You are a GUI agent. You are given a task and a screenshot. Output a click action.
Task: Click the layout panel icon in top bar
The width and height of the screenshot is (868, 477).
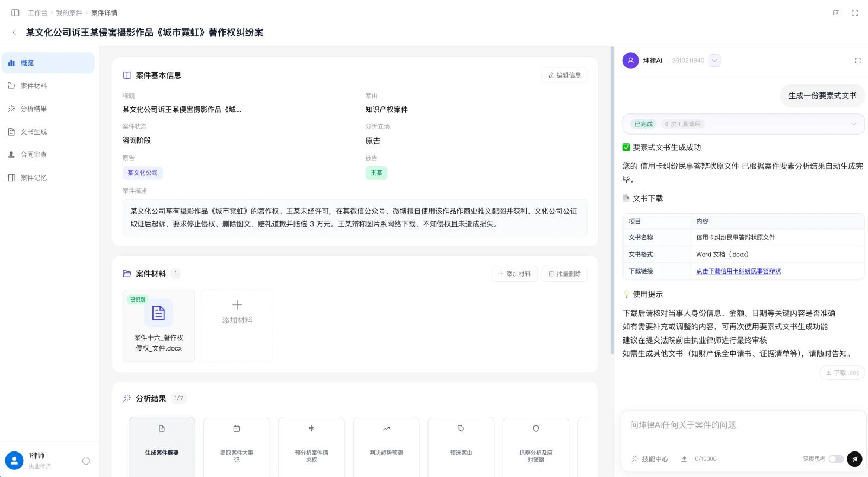point(836,12)
